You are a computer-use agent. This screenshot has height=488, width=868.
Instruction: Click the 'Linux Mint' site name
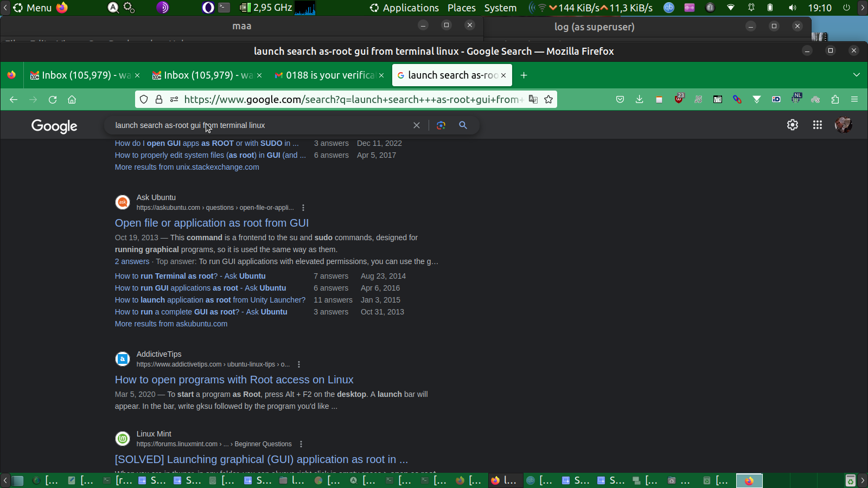pyautogui.click(x=154, y=434)
